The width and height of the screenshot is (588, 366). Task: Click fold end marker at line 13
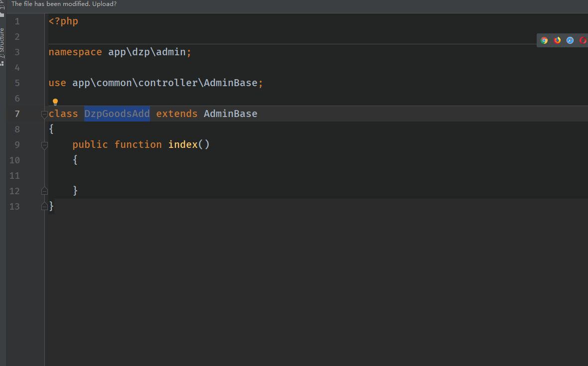(x=44, y=206)
